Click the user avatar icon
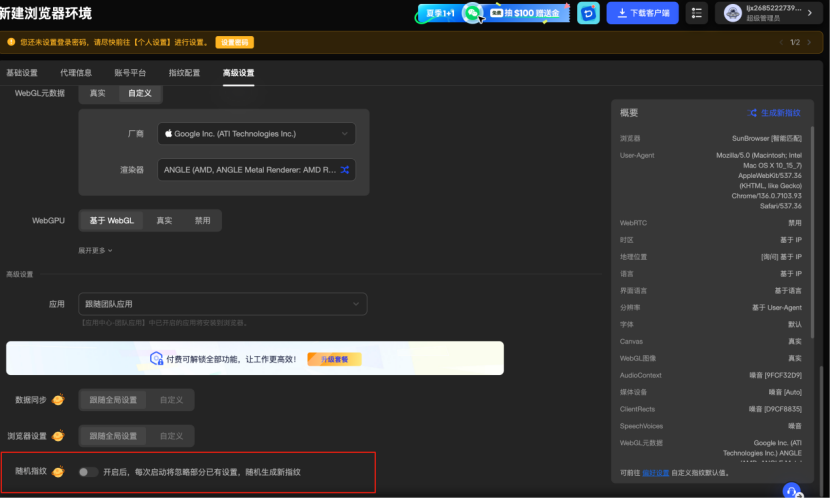This screenshot has height=498, width=830. click(733, 13)
